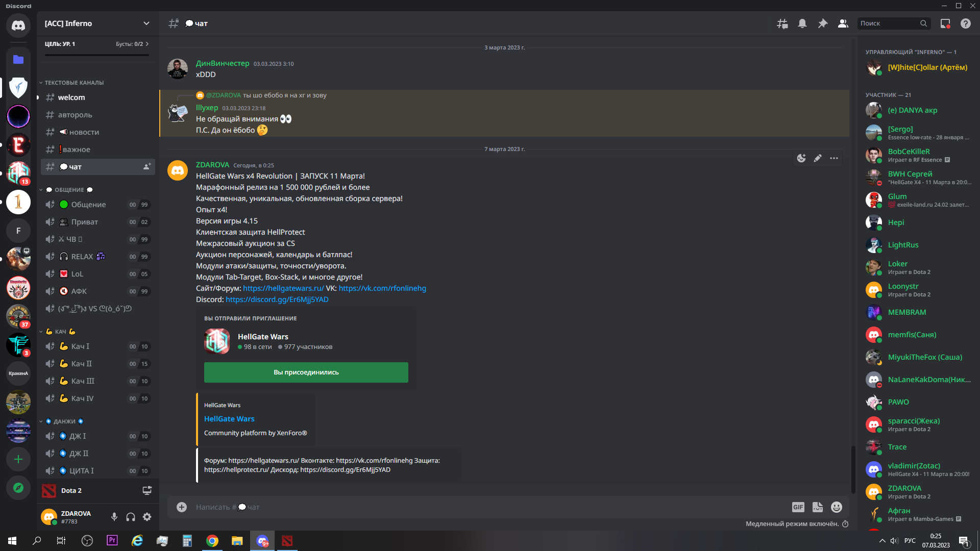Toggle microphone mute

pos(114,517)
